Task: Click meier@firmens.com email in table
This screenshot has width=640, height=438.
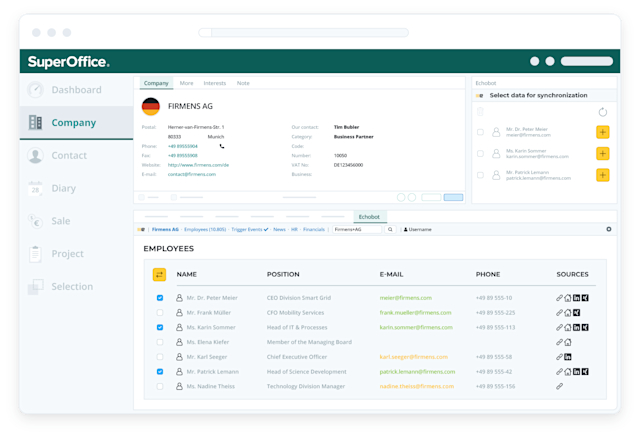Action: (406, 298)
